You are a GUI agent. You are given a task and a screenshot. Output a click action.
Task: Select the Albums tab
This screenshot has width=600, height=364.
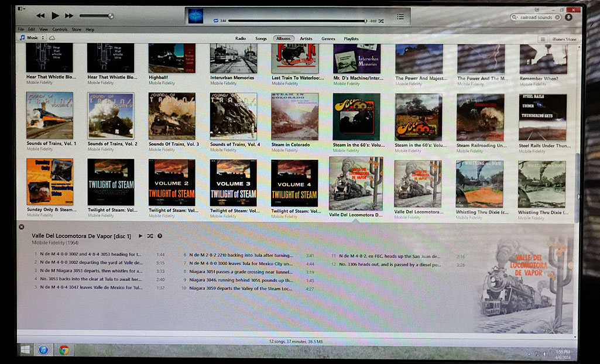tap(283, 39)
